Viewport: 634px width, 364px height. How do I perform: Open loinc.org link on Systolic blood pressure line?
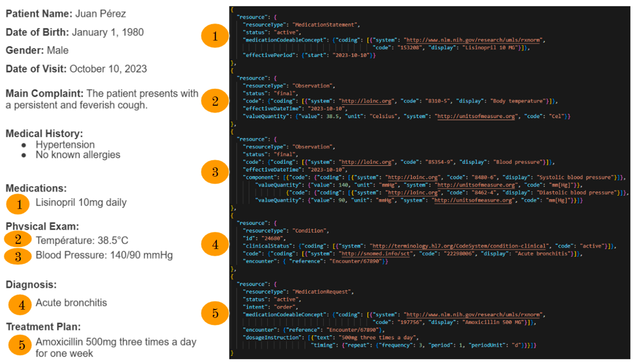coord(413,177)
